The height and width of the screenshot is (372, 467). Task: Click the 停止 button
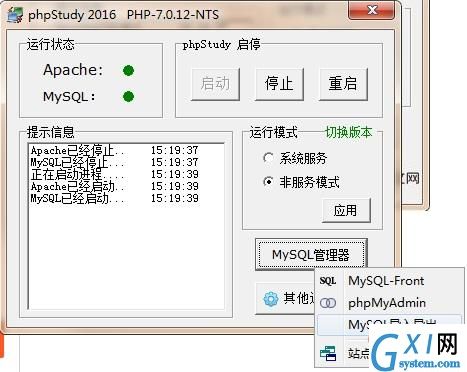[x=279, y=84]
